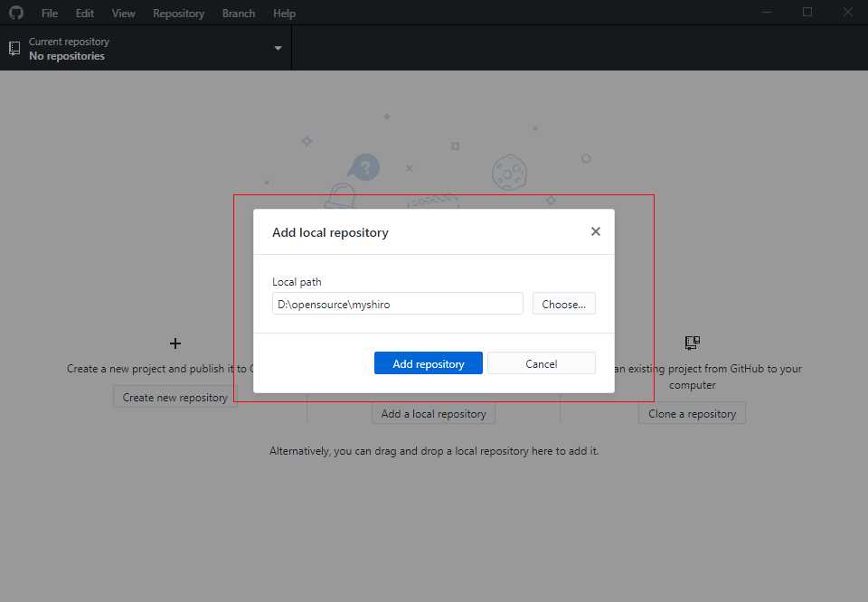This screenshot has width=868, height=602.
Task: Minimize the GitHub Desktop window
Action: 767,12
